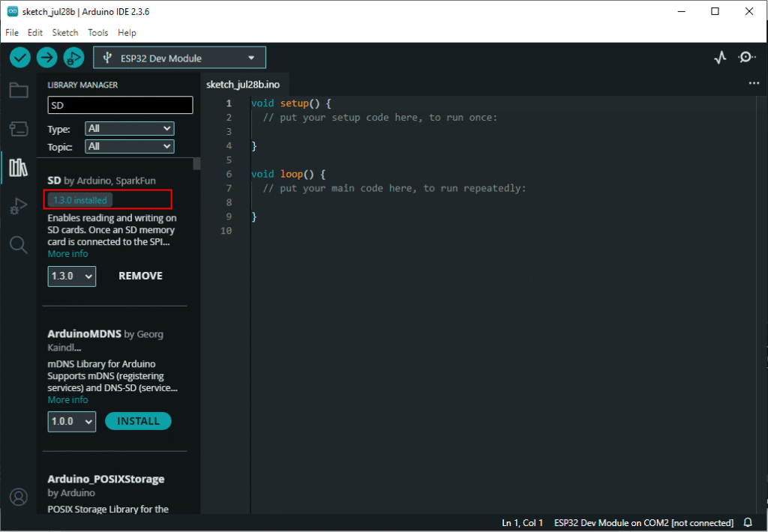Click the Upload arrow button

click(47, 58)
